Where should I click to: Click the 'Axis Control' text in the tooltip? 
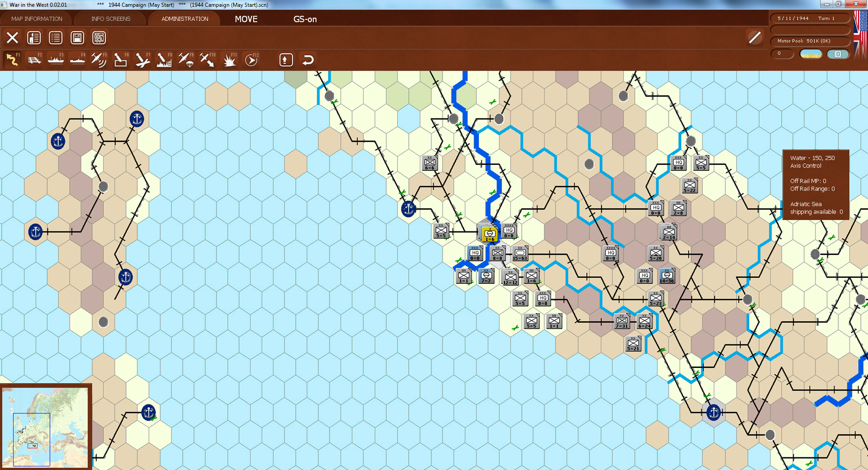806,166
